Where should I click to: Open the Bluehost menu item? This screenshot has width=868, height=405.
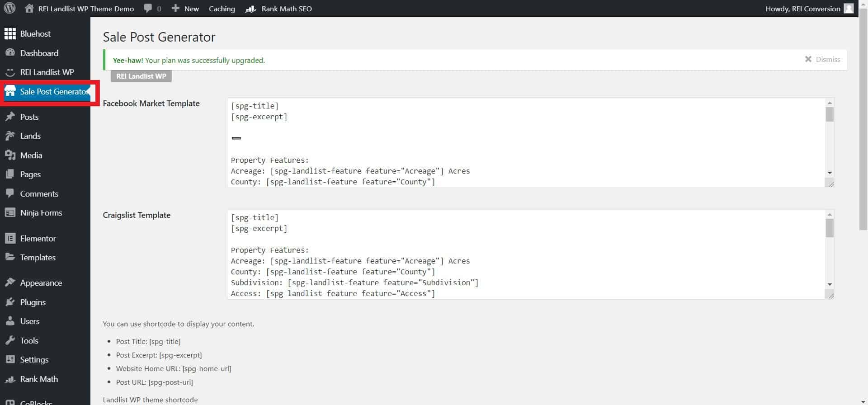(35, 34)
